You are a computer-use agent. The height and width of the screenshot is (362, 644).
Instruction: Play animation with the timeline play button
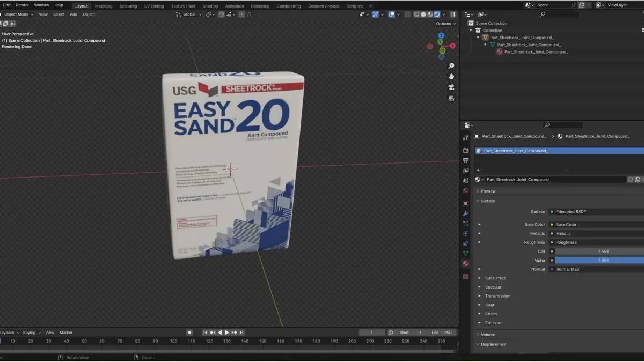point(226,333)
